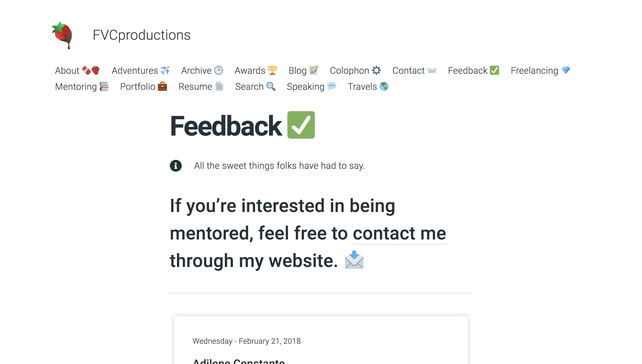Click the clock icon beside Archive
The height and width of the screenshot is (364, 642).
219,70
